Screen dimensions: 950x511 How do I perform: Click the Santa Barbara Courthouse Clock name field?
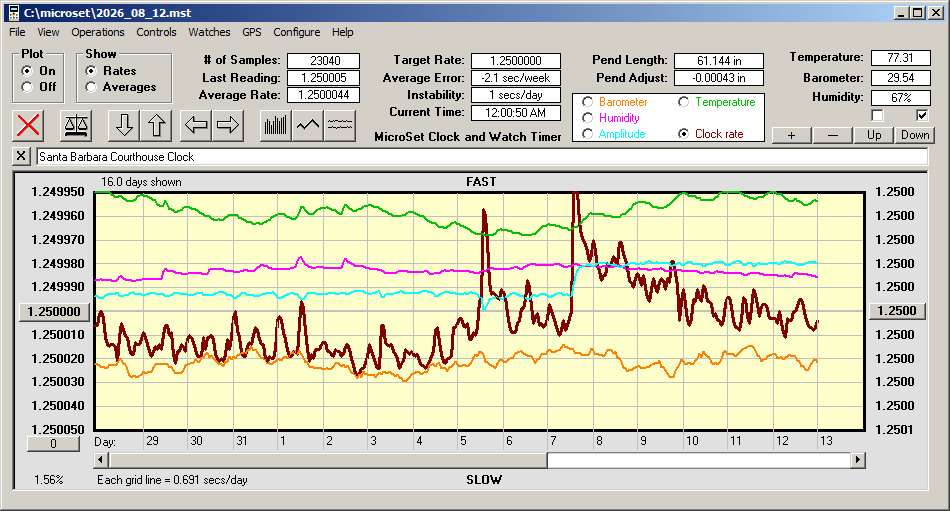482,157
